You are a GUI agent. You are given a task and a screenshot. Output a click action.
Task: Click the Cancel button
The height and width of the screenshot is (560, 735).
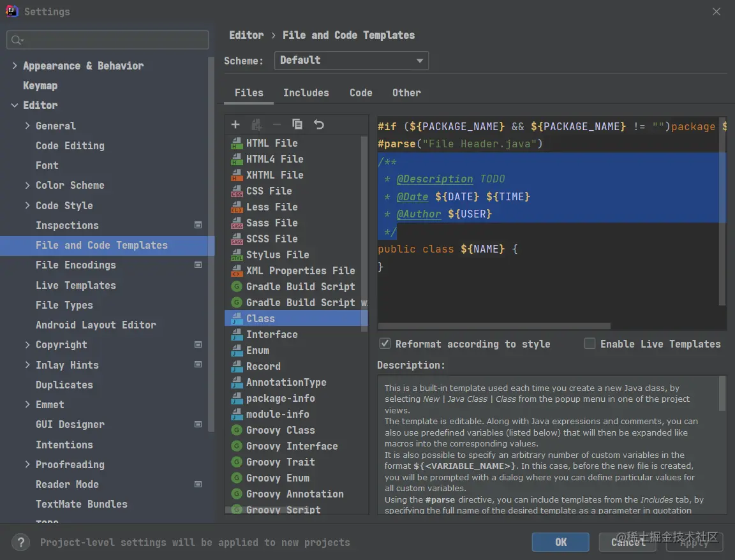[628, 542]
